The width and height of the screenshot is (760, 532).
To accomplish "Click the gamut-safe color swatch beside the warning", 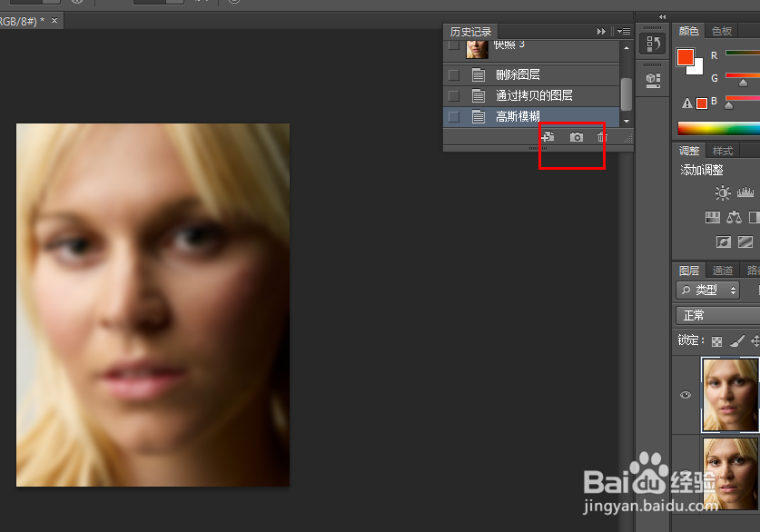I will tap(701, 103).
